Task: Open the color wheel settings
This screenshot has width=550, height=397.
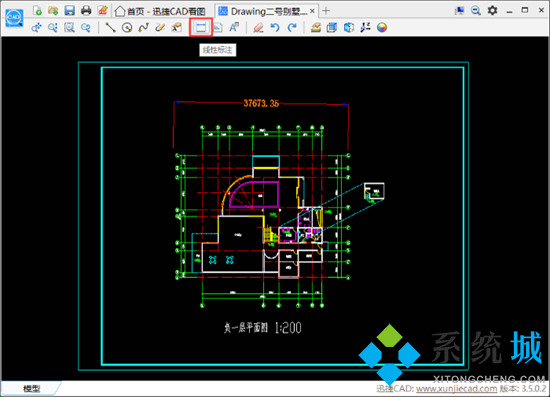Action: click(382, 27)
